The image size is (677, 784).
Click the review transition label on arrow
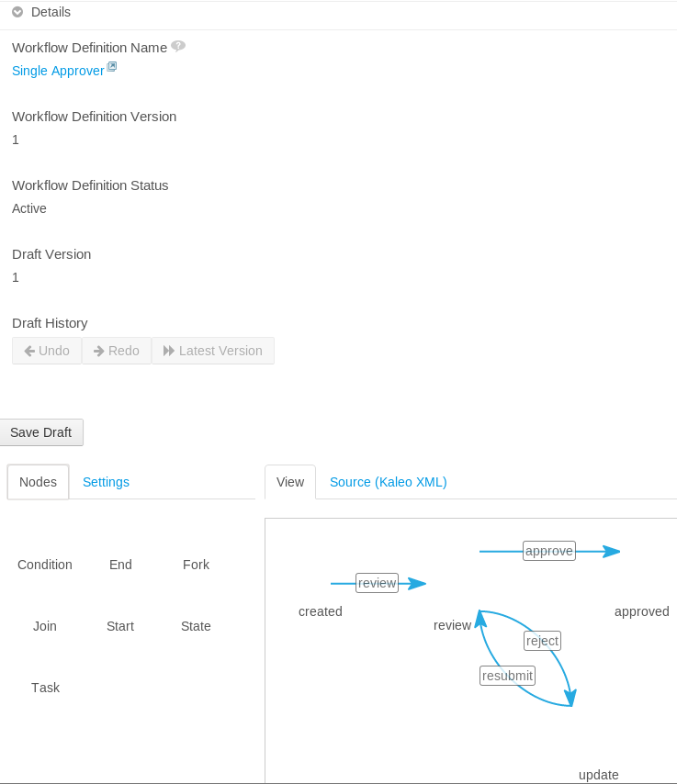tap(377, 583)
